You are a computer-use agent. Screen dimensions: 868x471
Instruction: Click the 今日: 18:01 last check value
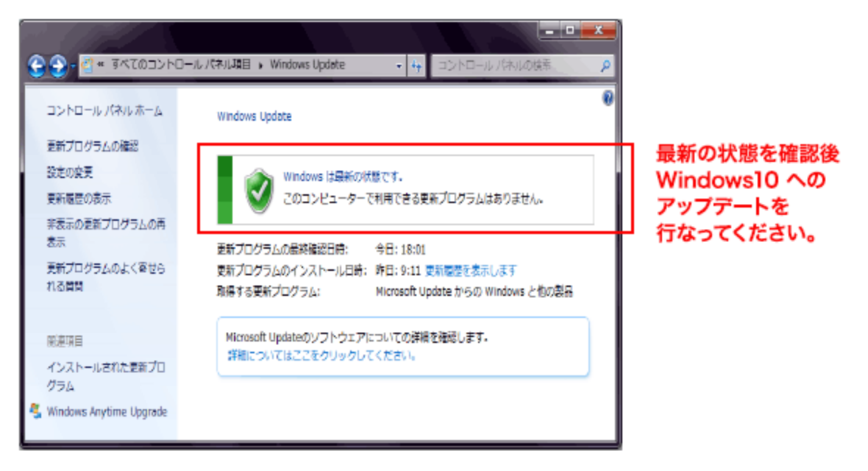tap(401, 249)
